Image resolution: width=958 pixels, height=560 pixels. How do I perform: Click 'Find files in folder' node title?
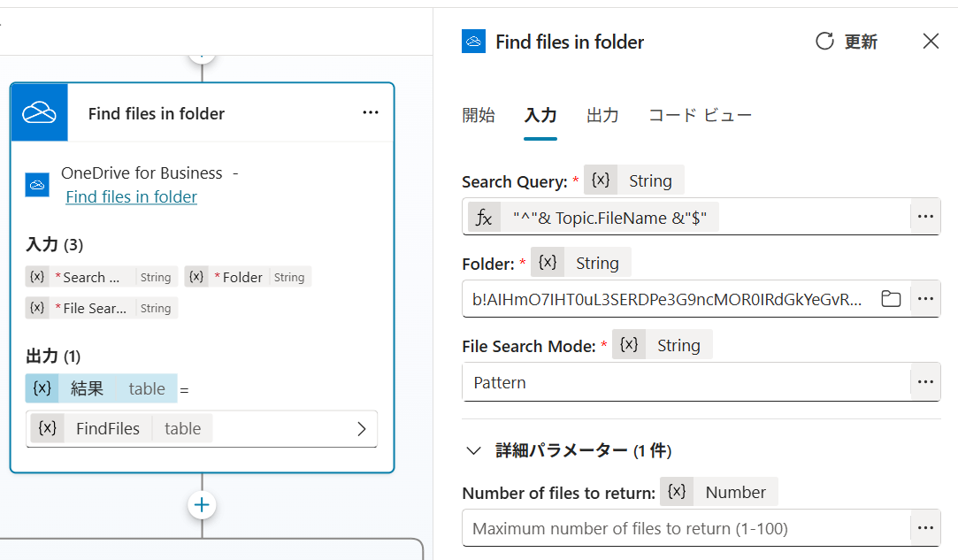pyautogui.click(x=157, y=114)
